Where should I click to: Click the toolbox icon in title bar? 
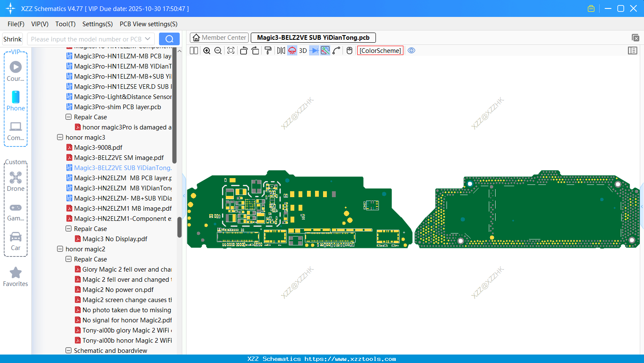[x=591, y=8]
